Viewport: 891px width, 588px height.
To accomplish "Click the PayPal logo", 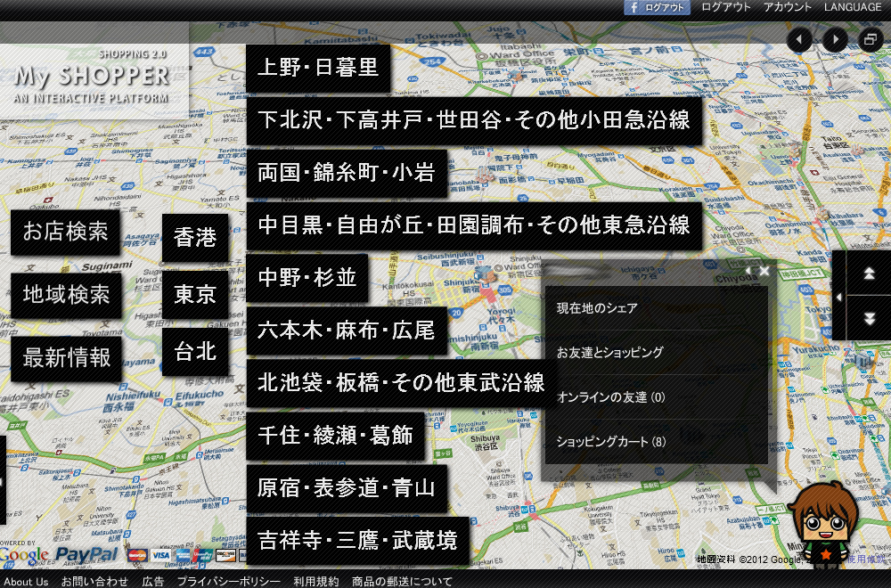I will pyautogui.click(x=86, y=555).
